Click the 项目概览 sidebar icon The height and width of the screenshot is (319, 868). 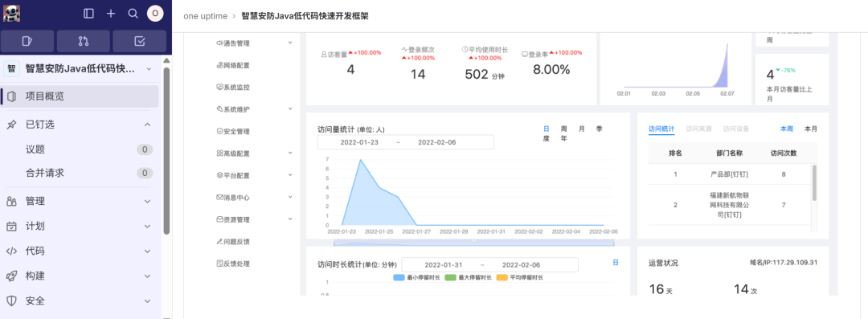click(x=11, y=96)
